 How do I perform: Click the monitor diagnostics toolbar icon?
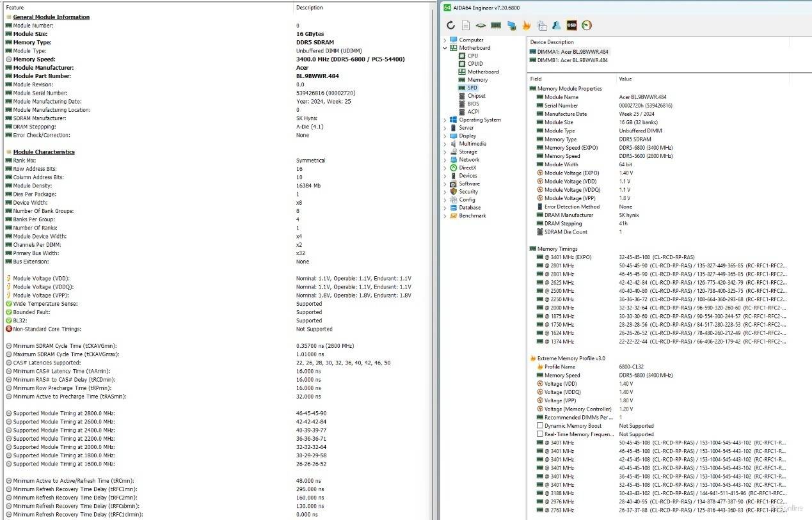(x=511, y=26)
